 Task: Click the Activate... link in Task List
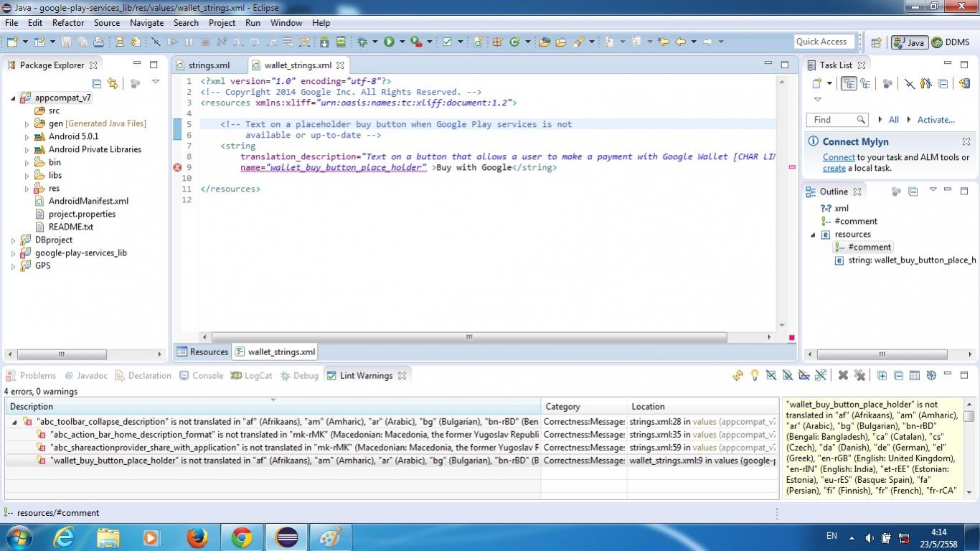point(936,120)
